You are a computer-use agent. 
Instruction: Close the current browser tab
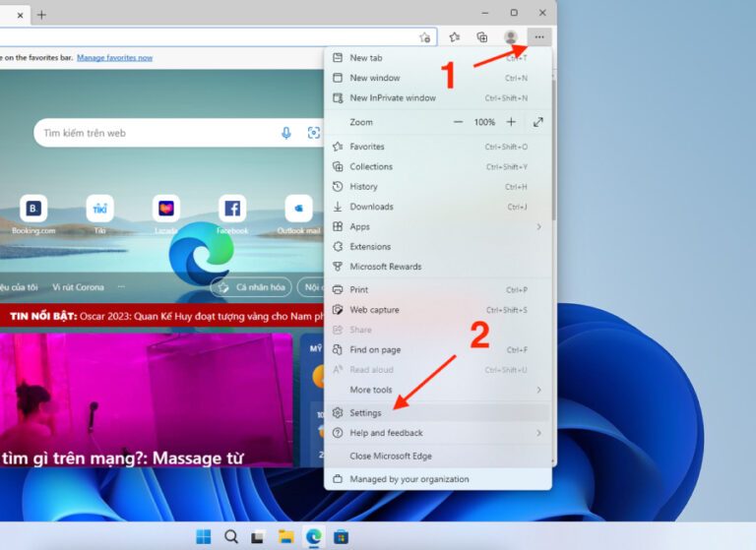click(x=20, y=16)
